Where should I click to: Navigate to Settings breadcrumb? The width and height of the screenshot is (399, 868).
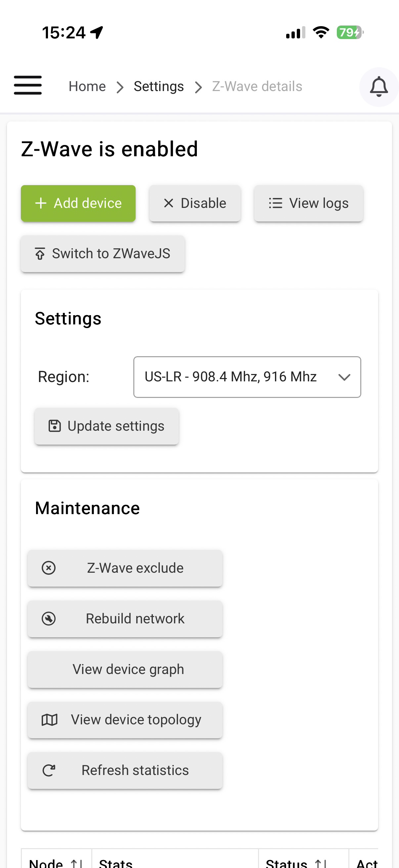click(158, 87)
